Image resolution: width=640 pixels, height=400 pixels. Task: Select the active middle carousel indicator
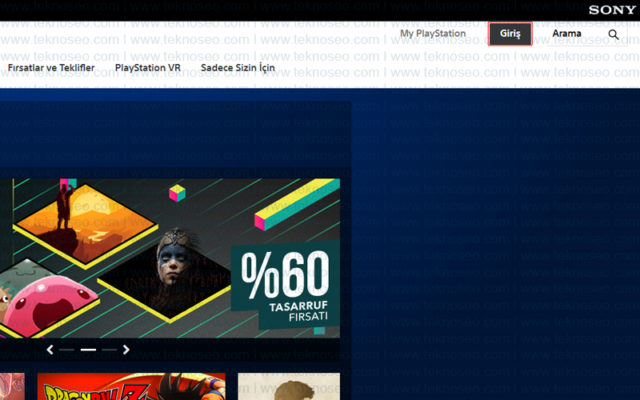click(x=88, y=350)
